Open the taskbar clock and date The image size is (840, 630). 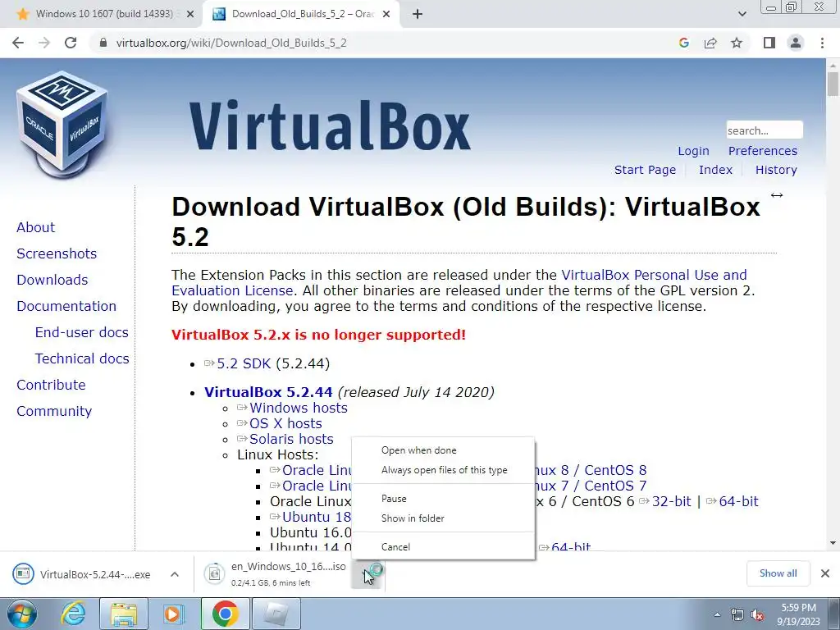[x=798, y=614]
